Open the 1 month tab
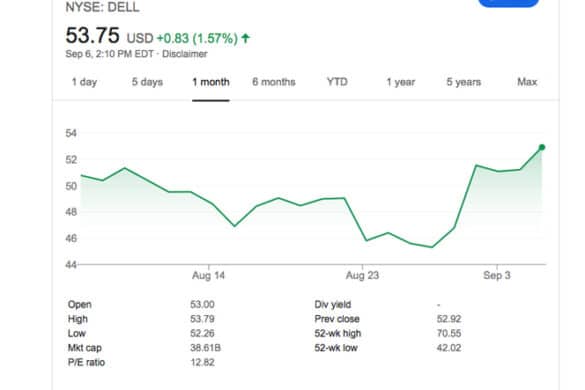 (211, 82)
